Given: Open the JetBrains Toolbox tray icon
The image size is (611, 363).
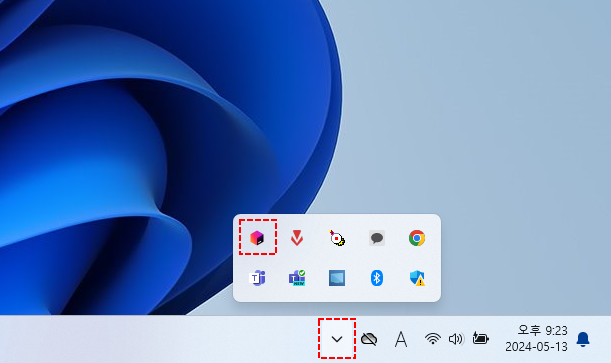Looking at the screenshot, I should (x=257, y=237).
